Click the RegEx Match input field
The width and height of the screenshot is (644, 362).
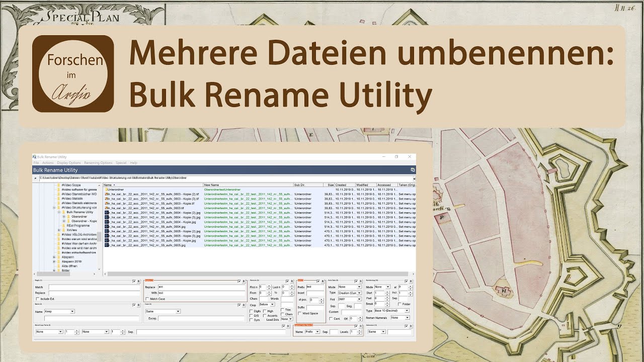tap(94, 287)
